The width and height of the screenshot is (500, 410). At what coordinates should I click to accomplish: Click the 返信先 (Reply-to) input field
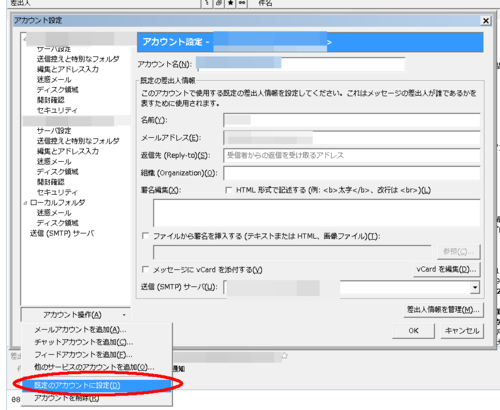[352, 155]
